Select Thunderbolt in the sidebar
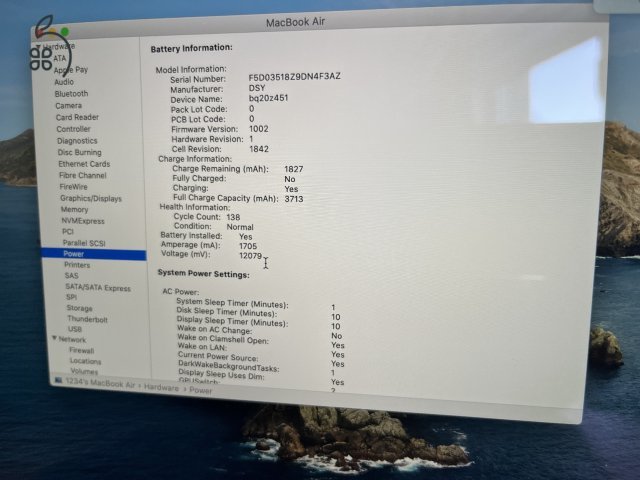The width and height of the screenshot is (640, 480). (87, 319)
